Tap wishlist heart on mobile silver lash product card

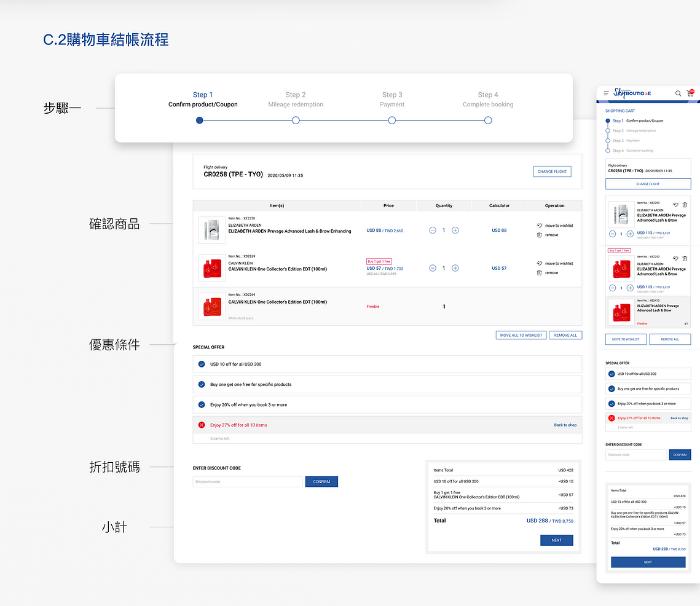coord(675,205)
